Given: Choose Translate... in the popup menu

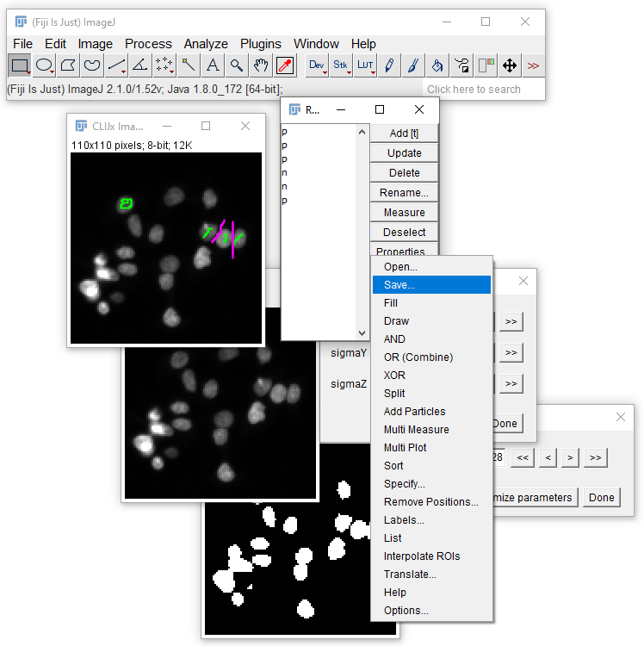Looking at the screenshot, I should [x=431, y=575].
